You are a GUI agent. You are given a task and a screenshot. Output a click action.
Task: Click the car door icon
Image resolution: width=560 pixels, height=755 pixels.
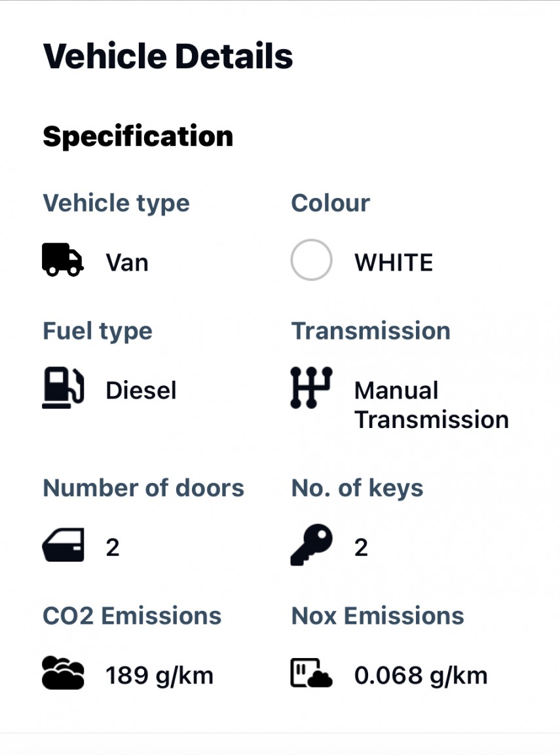pyautogui.click(x=63, y=546)
